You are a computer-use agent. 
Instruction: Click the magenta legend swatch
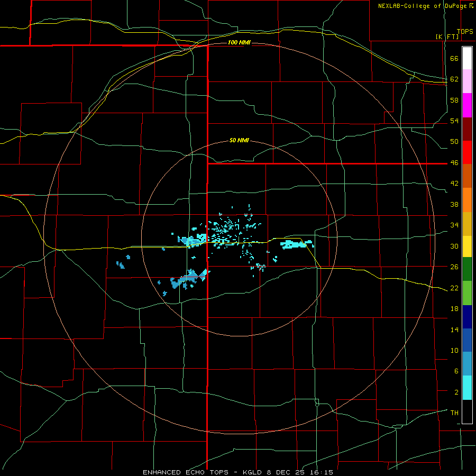point(467,105)
